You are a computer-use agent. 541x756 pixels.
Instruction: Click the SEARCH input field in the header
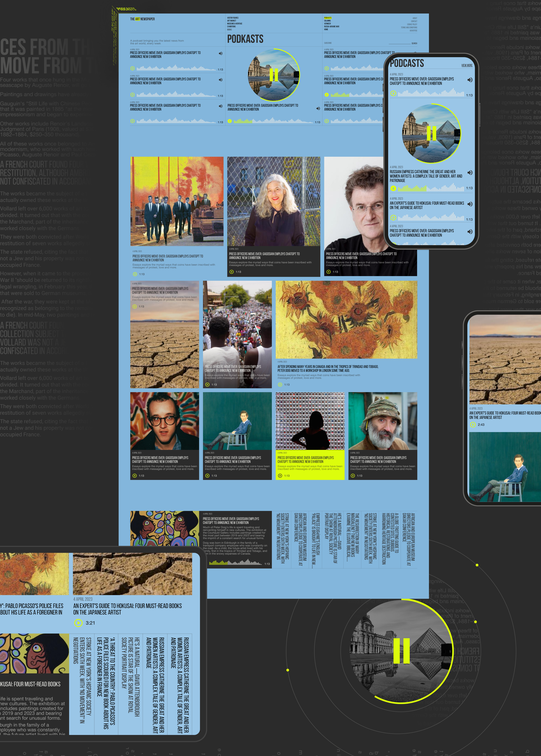pos(400,43)
